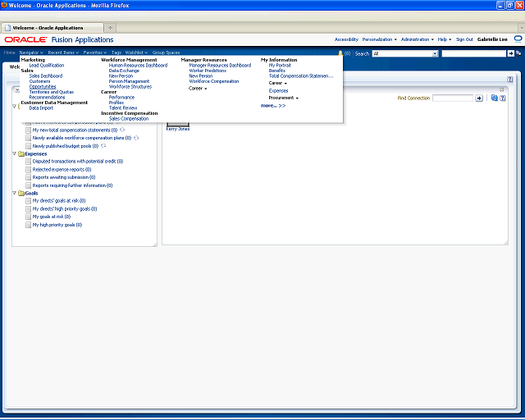Click page icon on Welcome browser tab
525x420 pixels.
tap(7, 28)
